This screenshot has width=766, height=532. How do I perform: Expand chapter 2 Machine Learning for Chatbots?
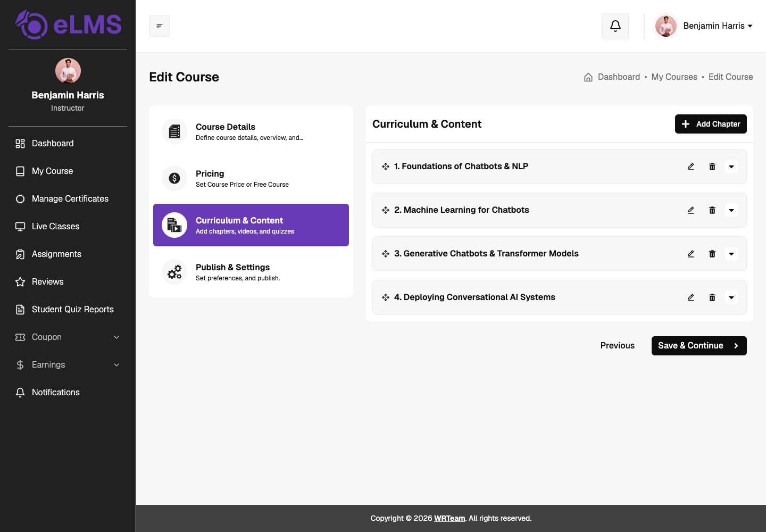coord(731,210)
